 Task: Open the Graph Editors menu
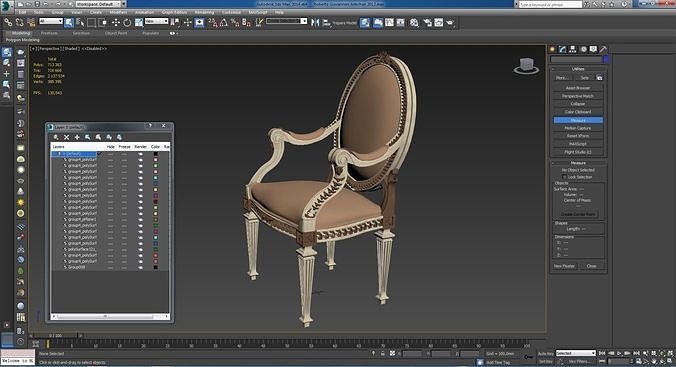[174, 13]
